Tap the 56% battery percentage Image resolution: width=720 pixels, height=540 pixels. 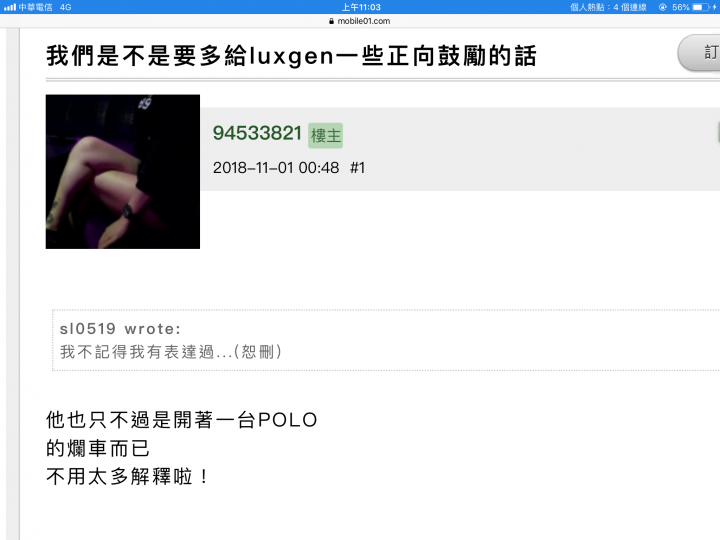[x=681, y=7]
